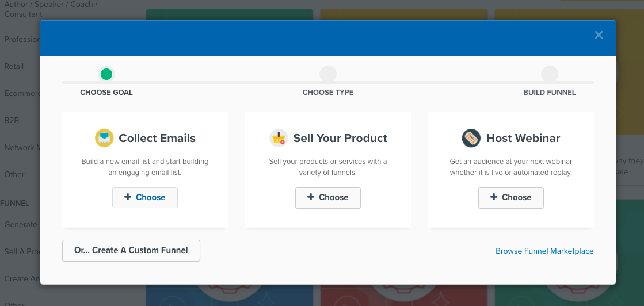Click the Collect Emails envelope icon

(104, 138)
